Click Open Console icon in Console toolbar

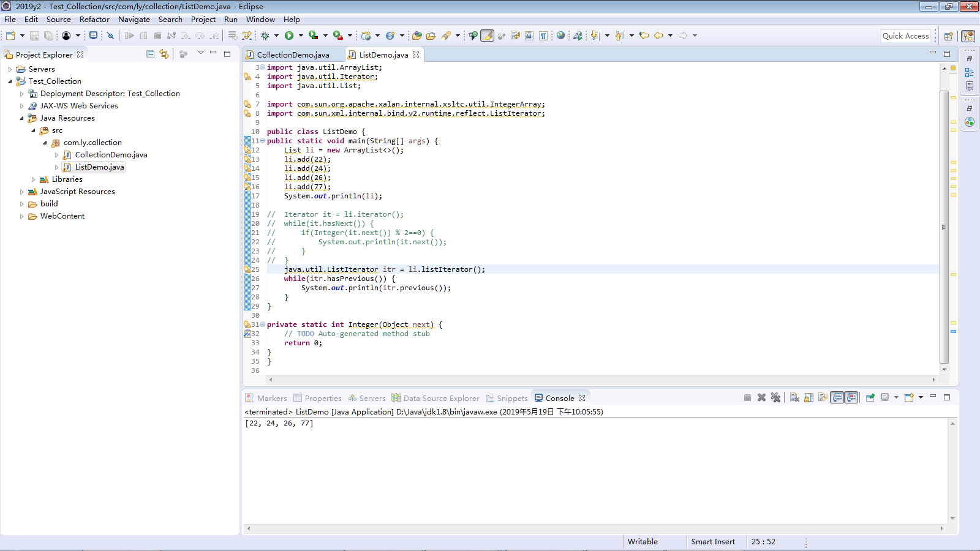[910, 397]
